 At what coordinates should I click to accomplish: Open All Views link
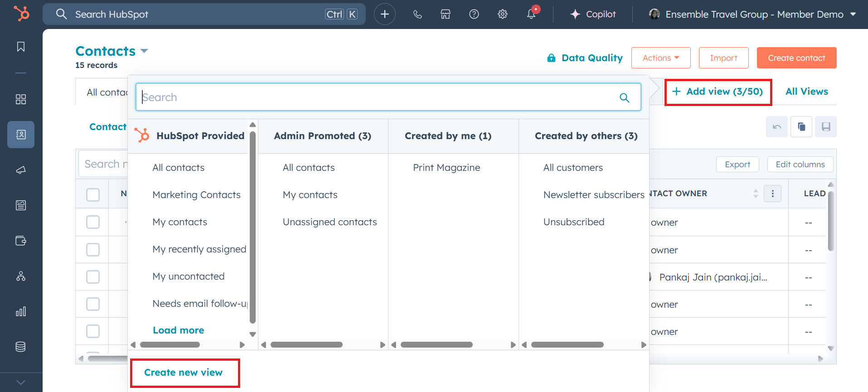click(x=807, y=92)
